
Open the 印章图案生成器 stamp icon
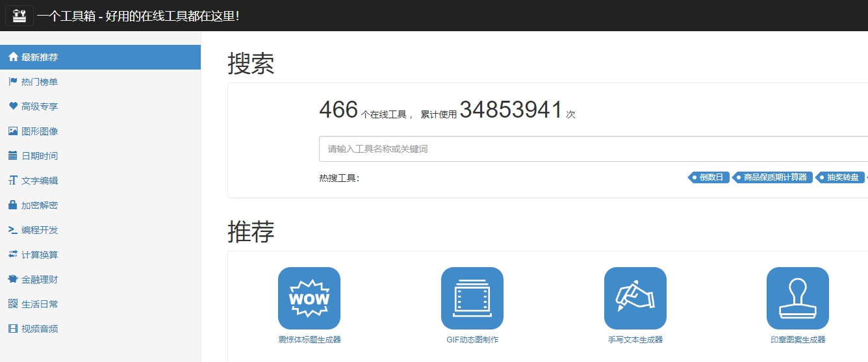[x=797, y=298]
